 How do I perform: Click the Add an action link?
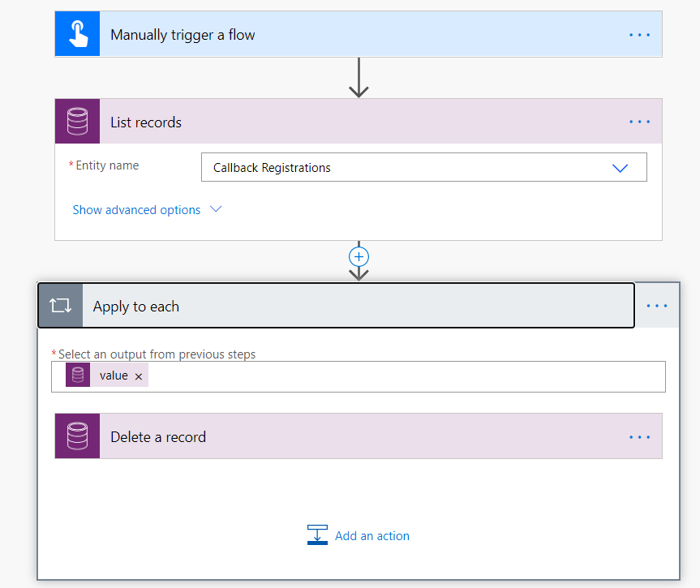[x=371, y=535]
